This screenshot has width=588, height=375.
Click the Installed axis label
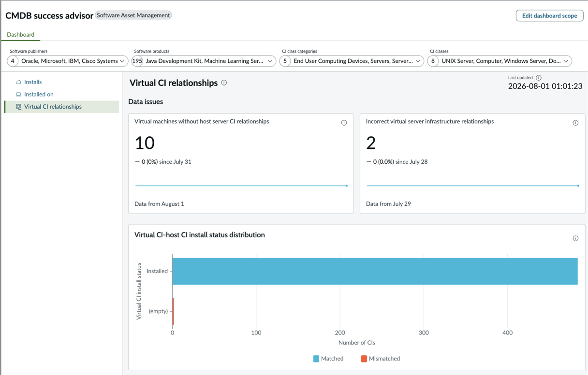(x=157, y=271)
